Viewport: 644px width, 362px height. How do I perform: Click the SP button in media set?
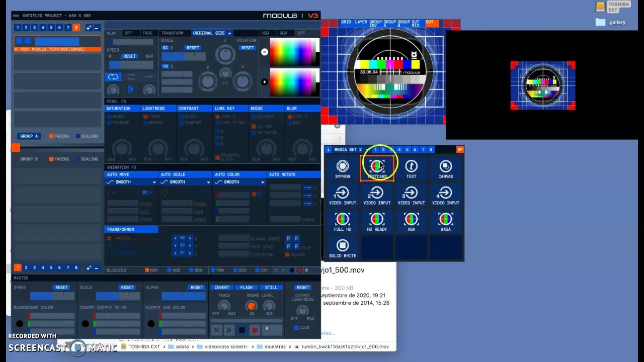click(460, 149)
